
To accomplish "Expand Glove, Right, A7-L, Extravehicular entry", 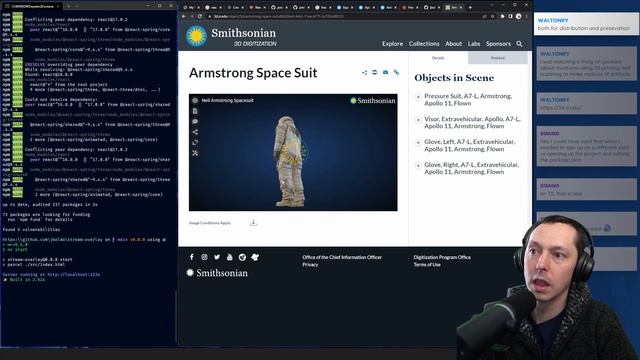I will pos(418,165).
